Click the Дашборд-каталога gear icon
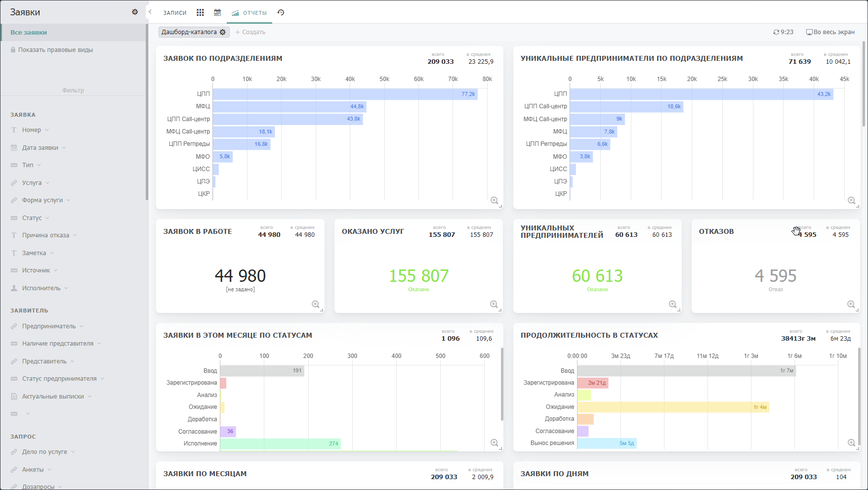 [x=223, y=32]
